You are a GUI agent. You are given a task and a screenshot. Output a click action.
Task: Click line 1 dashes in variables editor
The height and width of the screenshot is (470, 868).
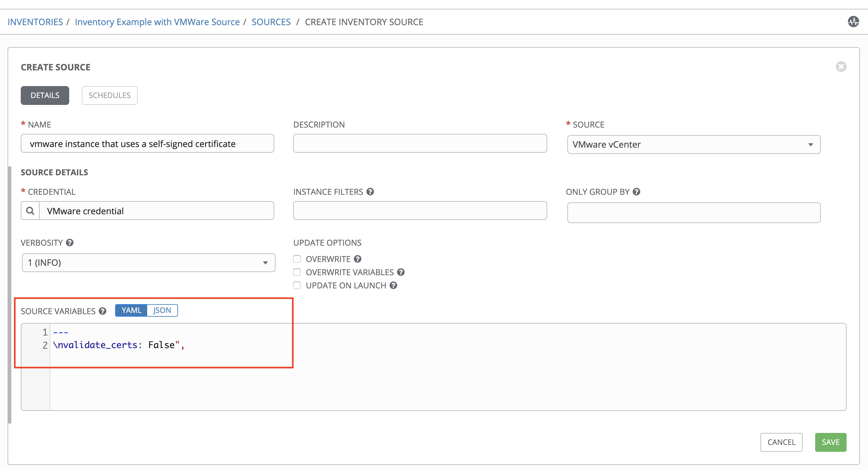pyautogui.click(x=61, y=332)
